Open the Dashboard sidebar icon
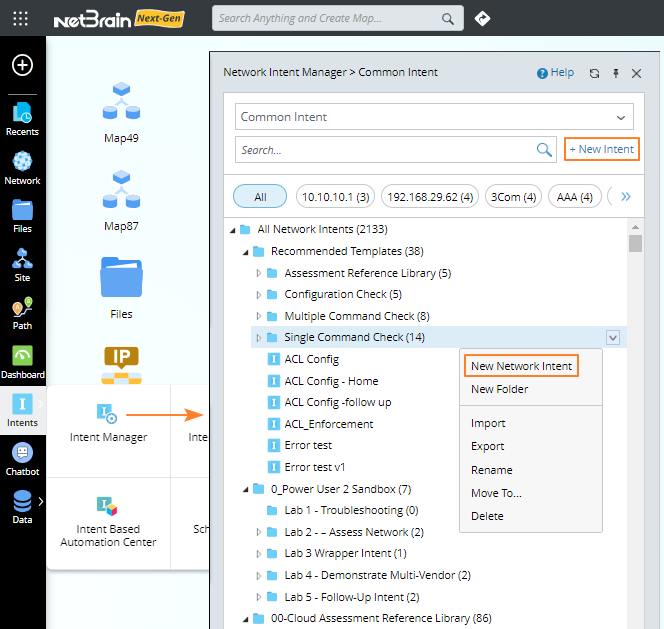Image resolution: width=664 pixels, height=629 pixels. coord(22,361)
